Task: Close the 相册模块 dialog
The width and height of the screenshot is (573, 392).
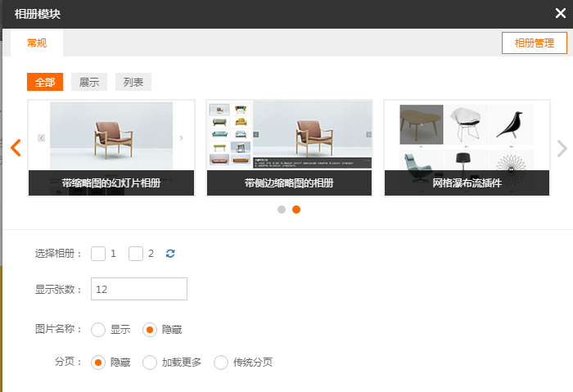Action: [x=560, y=13]
